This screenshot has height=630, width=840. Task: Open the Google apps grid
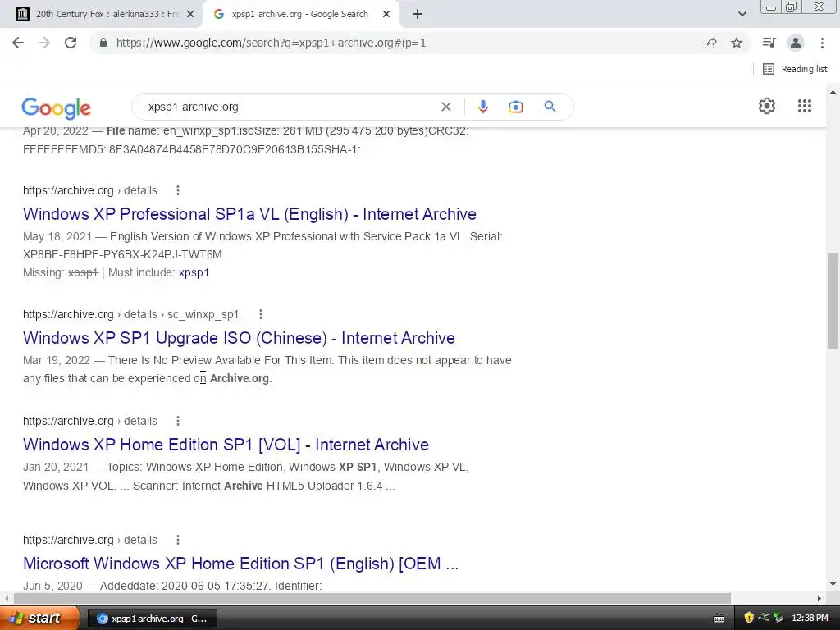tap(805, 106)
